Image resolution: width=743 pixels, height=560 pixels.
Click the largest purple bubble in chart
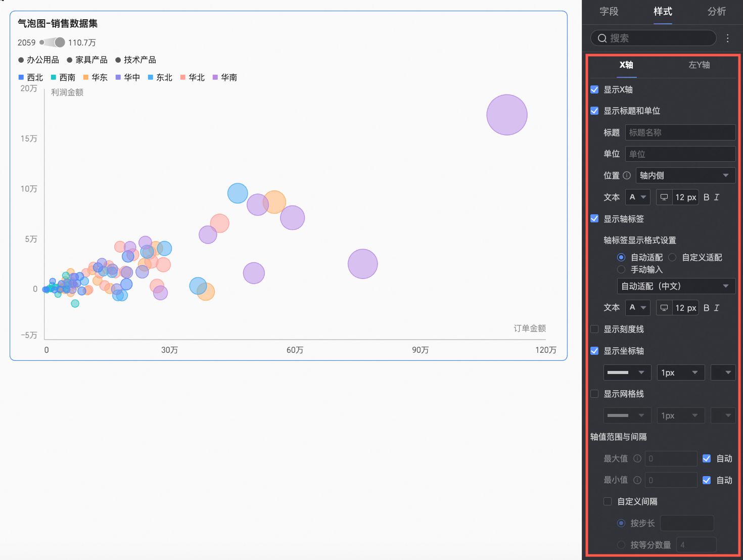tap(507, 115)
